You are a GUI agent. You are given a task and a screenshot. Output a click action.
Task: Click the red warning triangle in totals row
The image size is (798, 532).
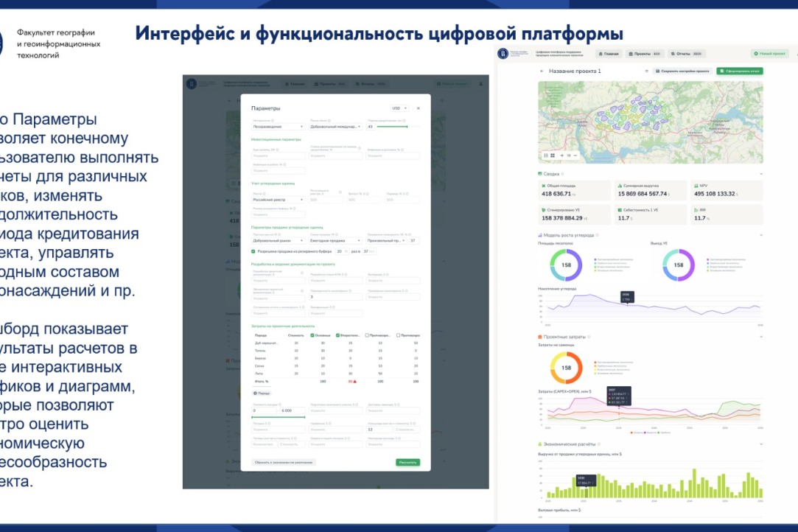pos(355,381)
